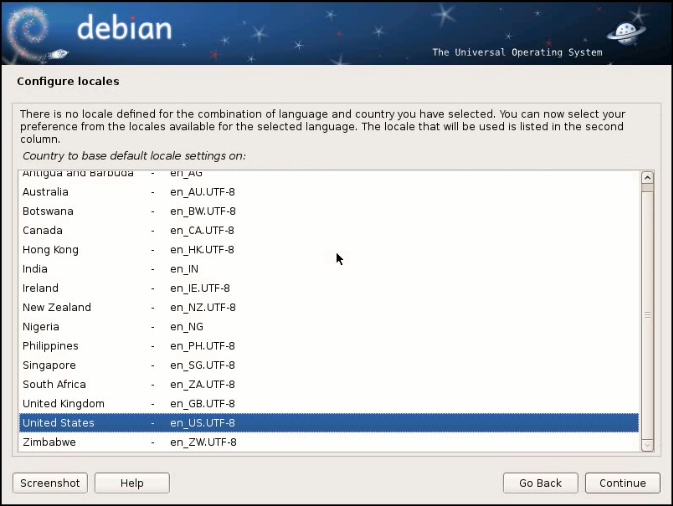The height and width of the screenshot is (506, 673).
Task: Select Nigeria locale row
Action: pyautogui.click(x=329, y=327)
